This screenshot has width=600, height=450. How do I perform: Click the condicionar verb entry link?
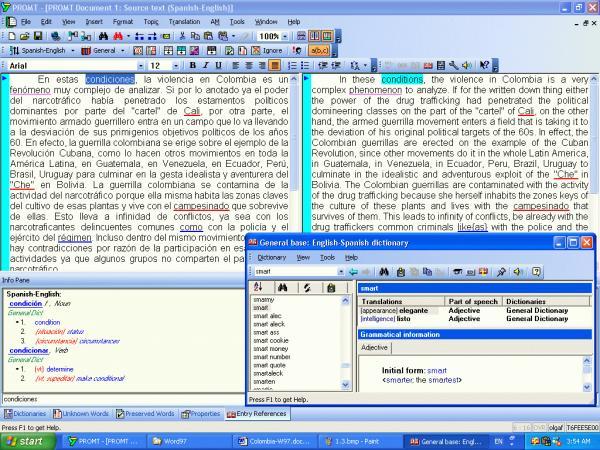click(x=29, y=351)
